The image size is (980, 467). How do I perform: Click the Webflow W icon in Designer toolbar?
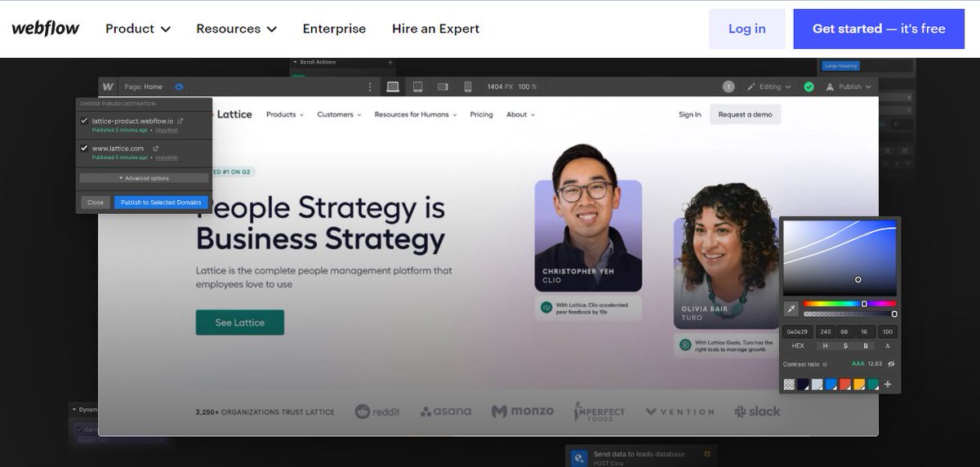coord(108,87)
